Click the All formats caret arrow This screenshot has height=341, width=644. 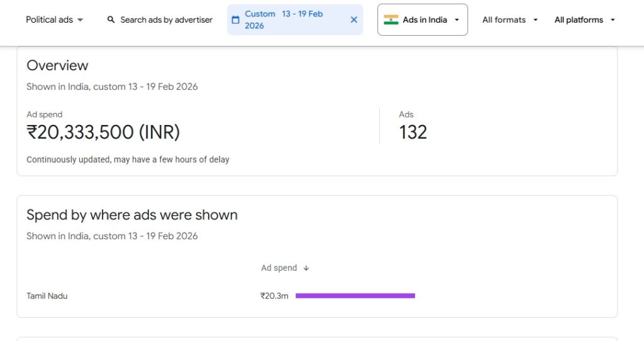coord(535,20)
